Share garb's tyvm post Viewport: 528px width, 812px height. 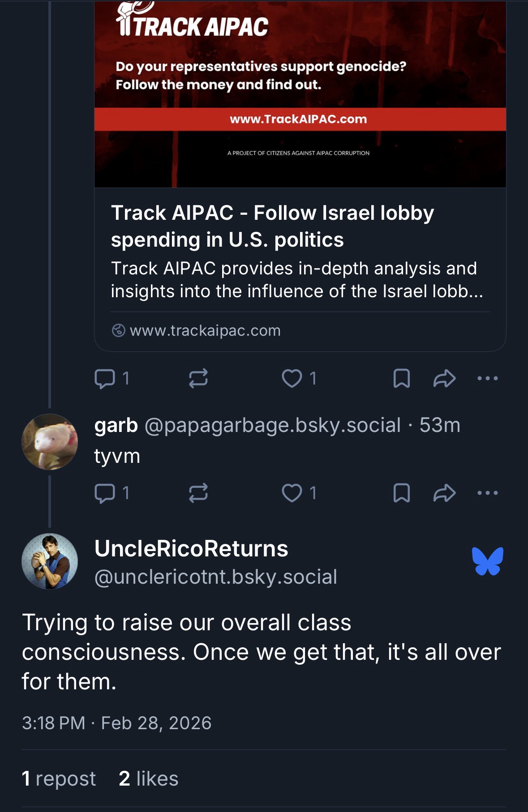tap(444, 493)
